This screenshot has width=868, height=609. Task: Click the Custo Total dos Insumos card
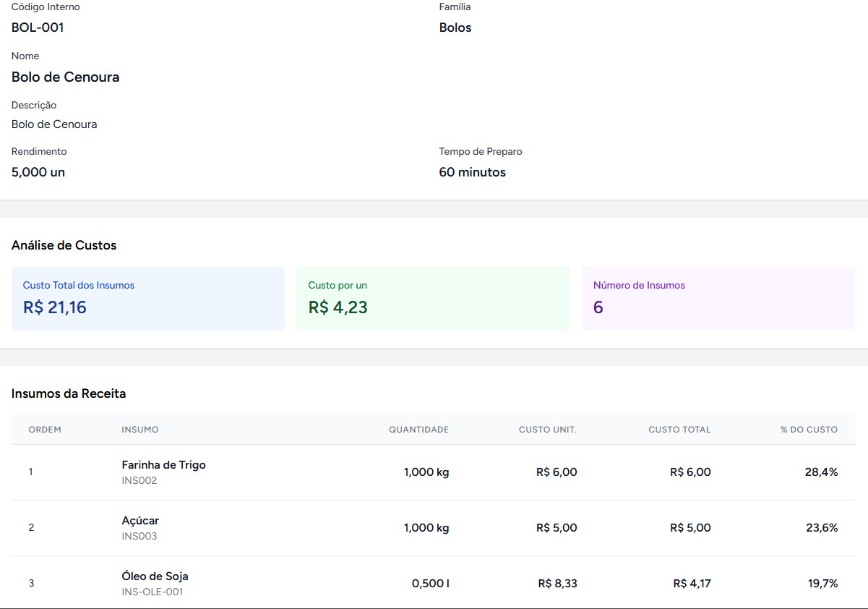147,299
